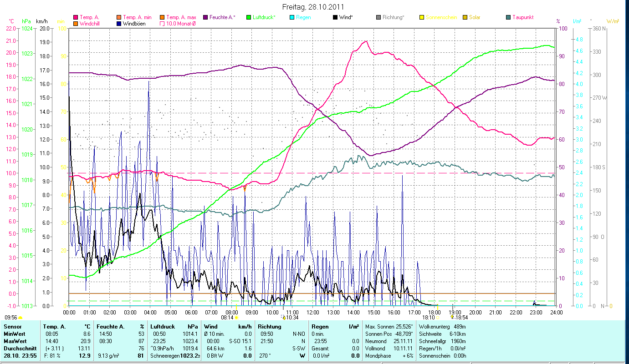Click the orange Windchill legend swatch
The image size is (629, 364).
[76, 23]
